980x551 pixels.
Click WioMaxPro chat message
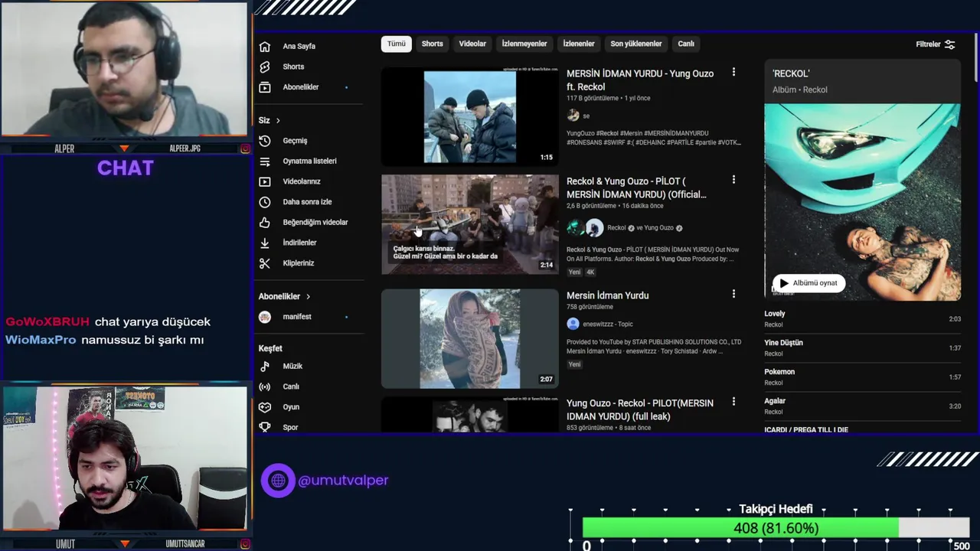pos(105,340)
